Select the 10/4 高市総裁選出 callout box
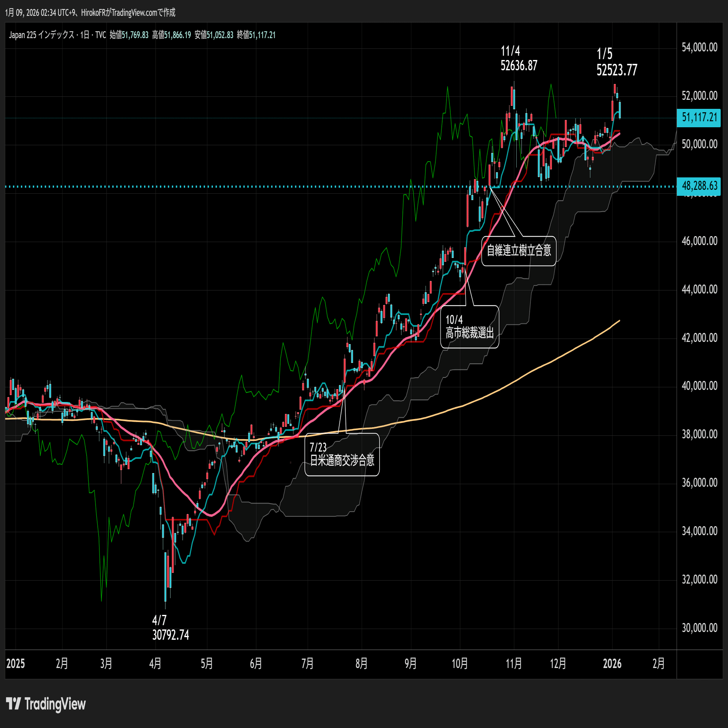This screenshot has width=728, height=728. point(470,327)
